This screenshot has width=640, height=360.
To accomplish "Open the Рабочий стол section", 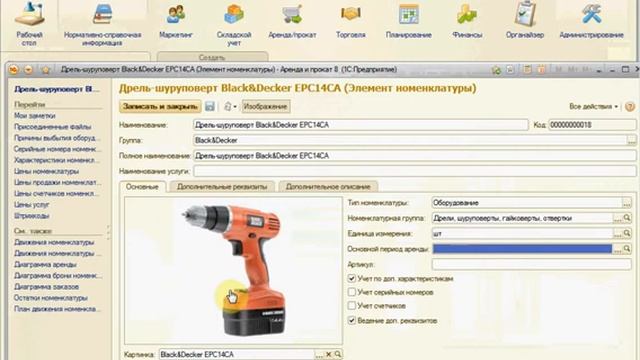I will (29, 24).
